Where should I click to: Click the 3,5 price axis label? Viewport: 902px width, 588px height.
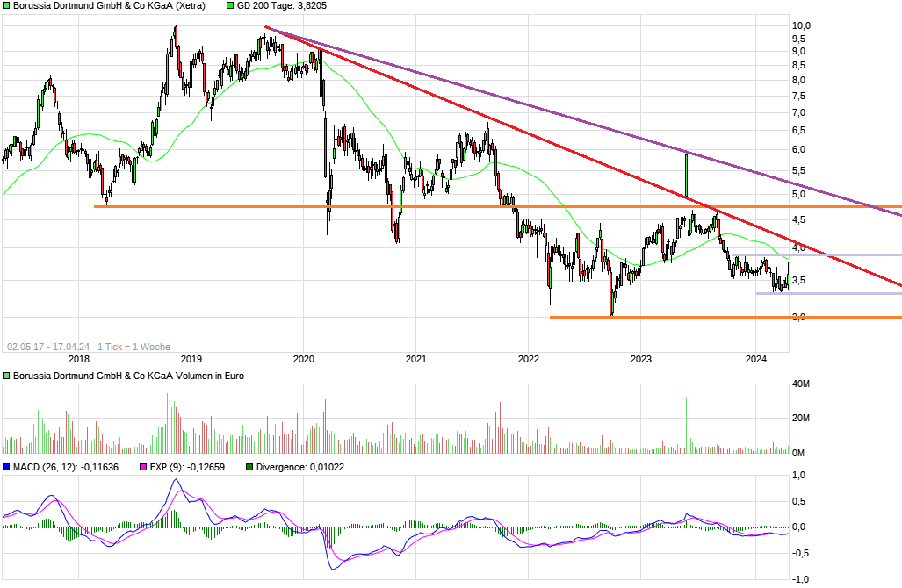(x=799, y=281)
